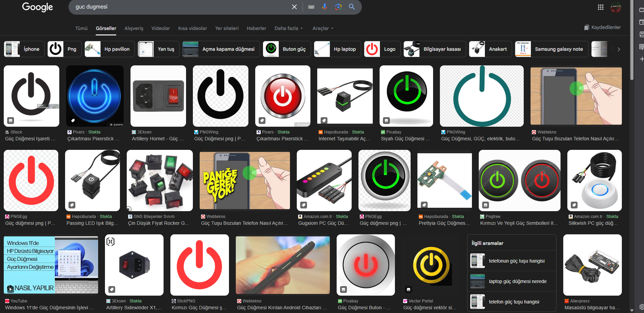Choose the Hp pavilion chip
The height and width of the screenshot is (313, 644).
(x=110, y=49)
